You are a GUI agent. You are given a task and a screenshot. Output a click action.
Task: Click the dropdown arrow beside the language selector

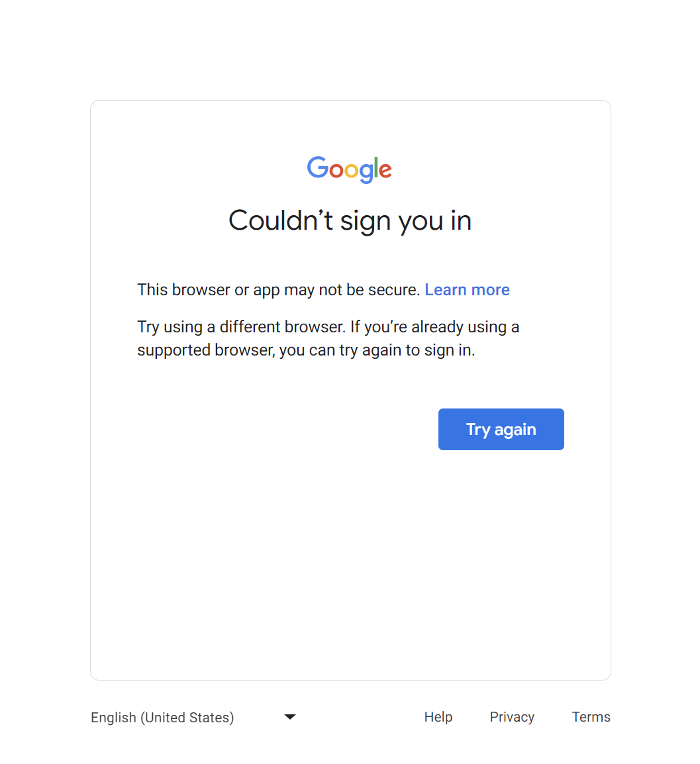point(289,716)
